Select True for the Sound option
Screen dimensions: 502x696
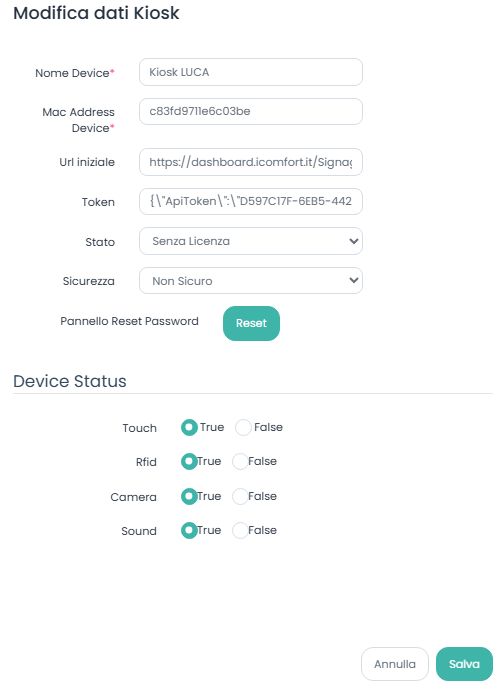coord(189,530)
